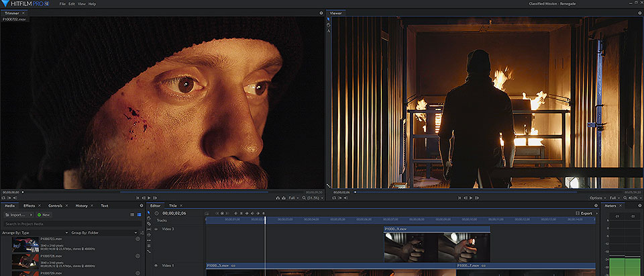Open the Viewer Options dropdown
The height and width of the screenshot is (276, 644).
(598, 198)
